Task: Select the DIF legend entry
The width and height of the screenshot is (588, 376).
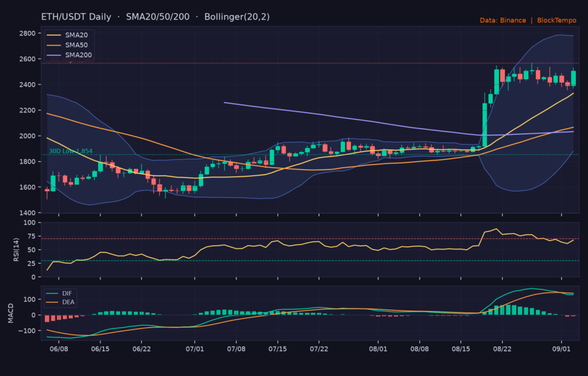Action: (x=59, y=293)
